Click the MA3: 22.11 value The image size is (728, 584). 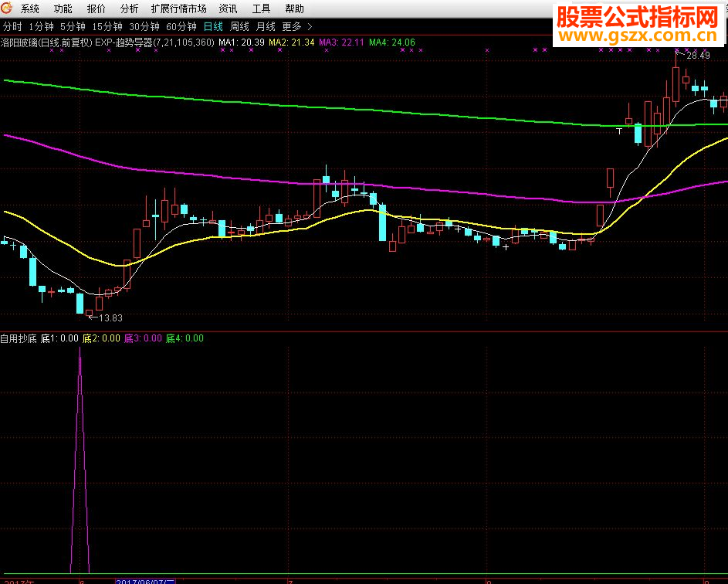coord(342,42)
